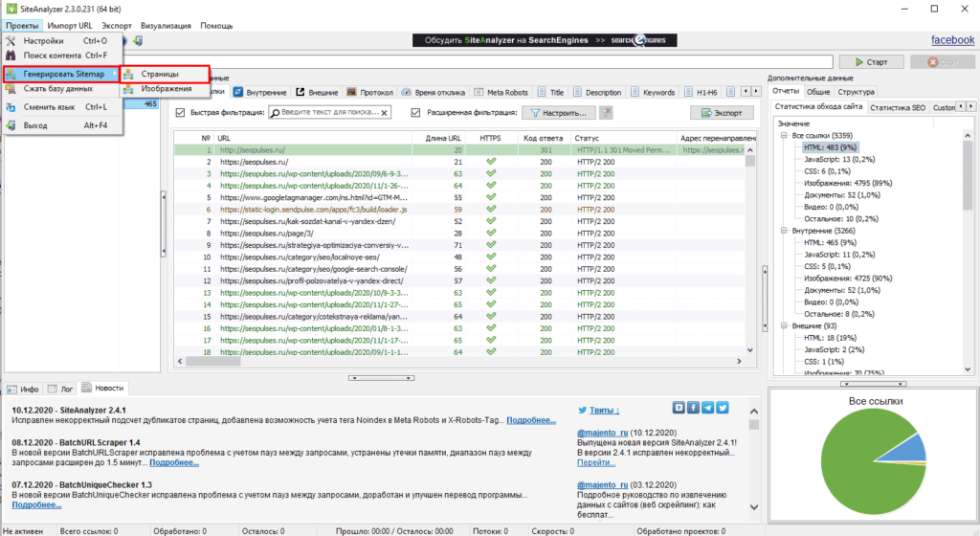This screenshot has width=980, height=536.
Task: Choose Изображения in the Sitemap submenu
Action: tap(165, 89)
